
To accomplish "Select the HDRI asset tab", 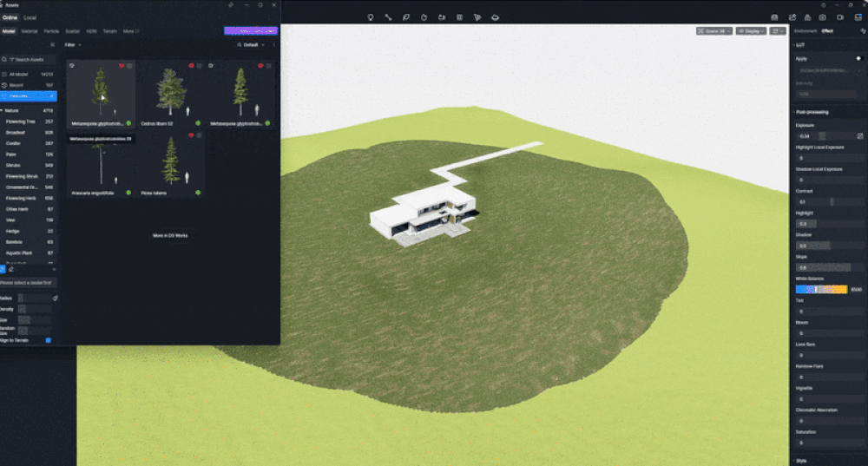I will coord(91,31).
